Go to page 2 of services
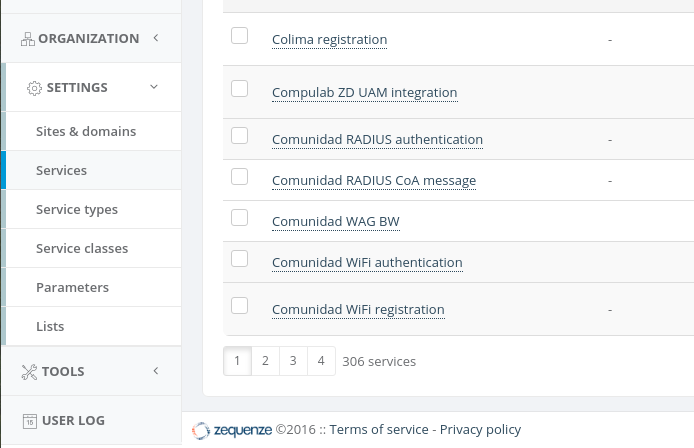Screen dimensions: 694x448 click(265, 361)
